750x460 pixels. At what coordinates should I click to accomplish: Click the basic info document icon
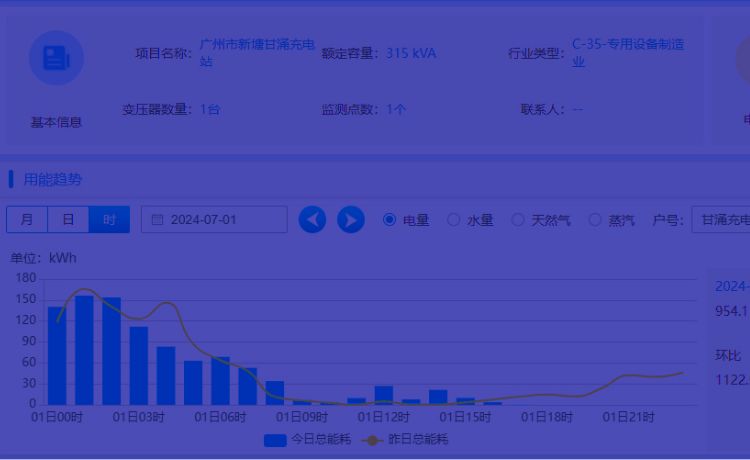56,58
